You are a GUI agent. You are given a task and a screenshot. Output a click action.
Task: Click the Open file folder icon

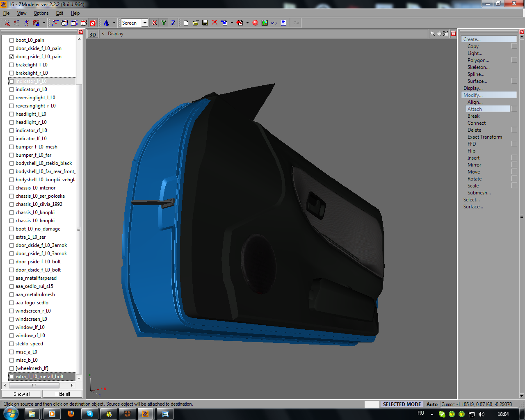(x=196, y=23)
